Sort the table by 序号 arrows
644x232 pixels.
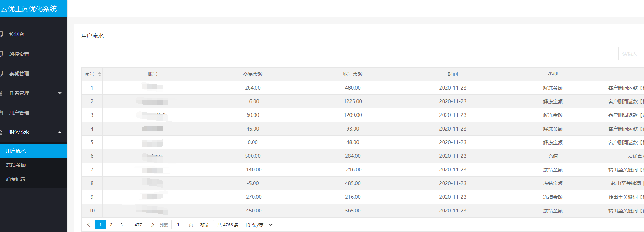(100, 74)
